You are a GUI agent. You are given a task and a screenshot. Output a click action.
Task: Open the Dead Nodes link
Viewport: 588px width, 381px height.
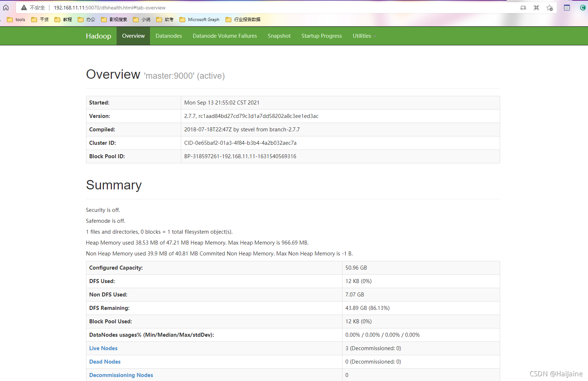(105, 362)
